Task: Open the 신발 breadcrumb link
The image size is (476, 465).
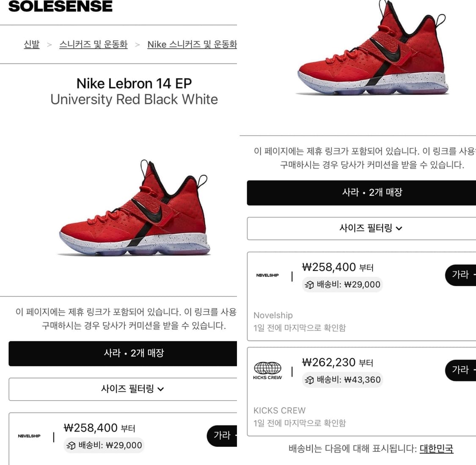Action: coord(32,44)
